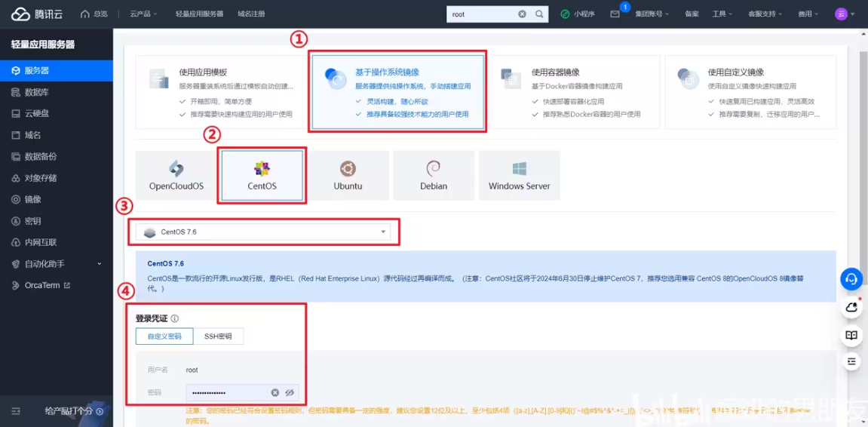Expand 工具 dropdown

pyautogui.click(x=722, y=14)
